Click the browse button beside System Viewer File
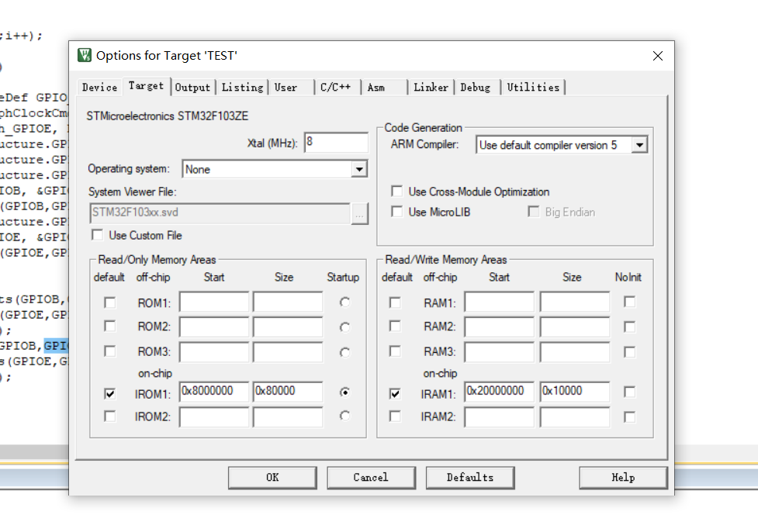Screen dimensions: 758x532 359,214
